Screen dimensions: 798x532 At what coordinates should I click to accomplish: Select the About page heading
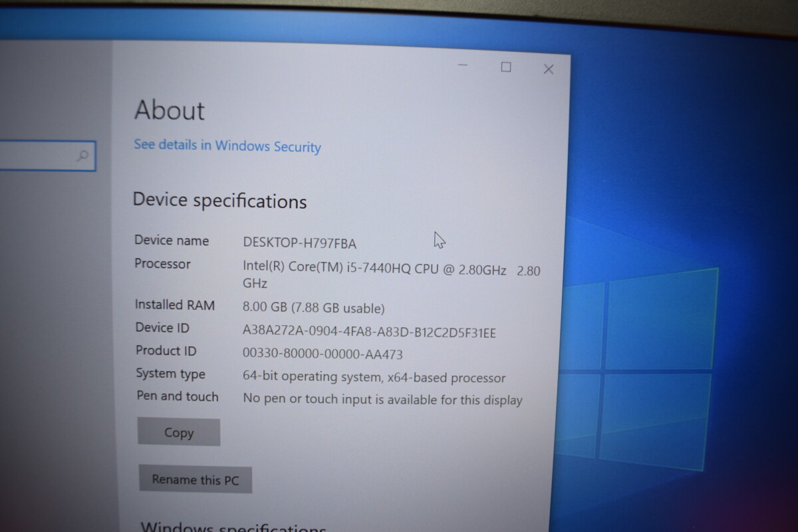click(170, 111)
